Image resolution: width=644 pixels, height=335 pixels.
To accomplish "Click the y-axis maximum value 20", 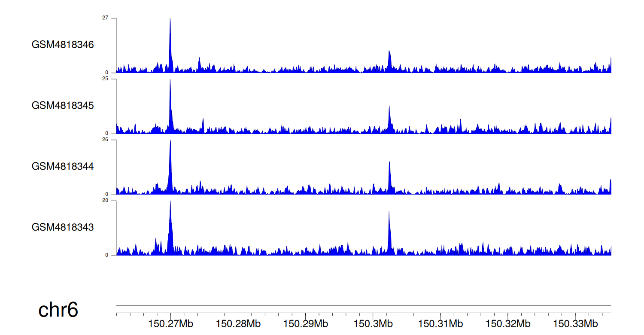I will point(105,201).
